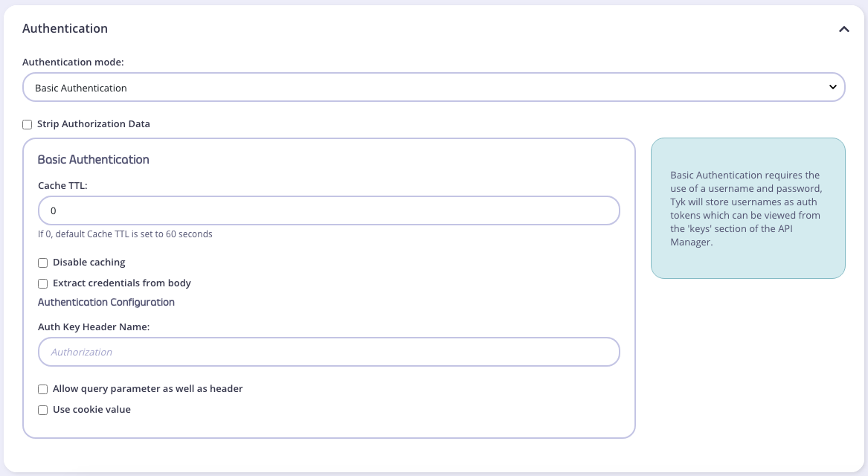Click the Cache TTL label
868x476 pixels.
coord(62,185)
